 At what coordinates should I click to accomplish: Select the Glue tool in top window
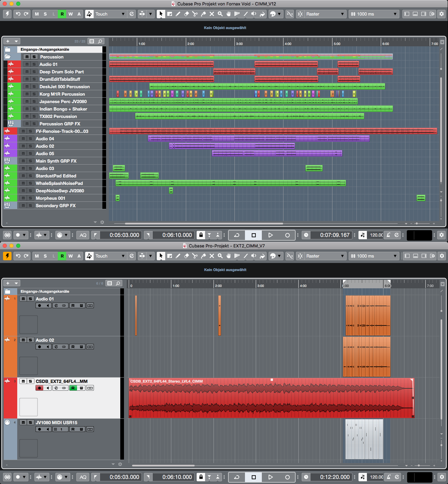point(203,14)
